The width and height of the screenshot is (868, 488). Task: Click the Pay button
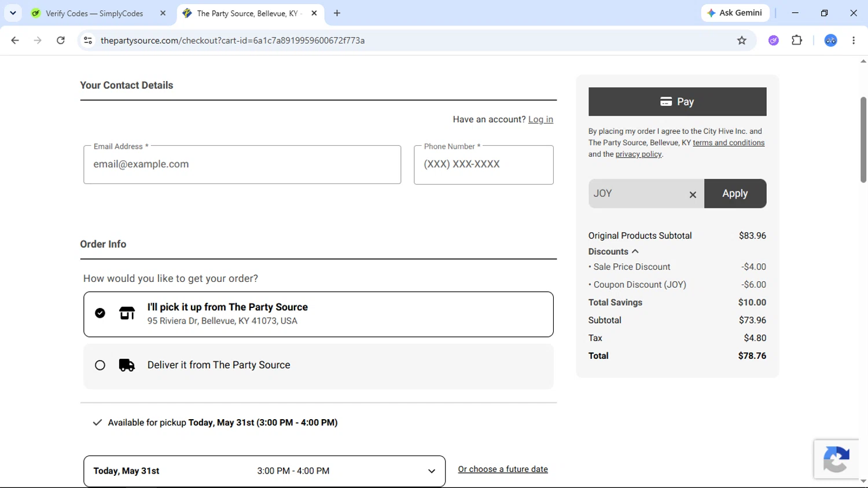click(677, 102)
